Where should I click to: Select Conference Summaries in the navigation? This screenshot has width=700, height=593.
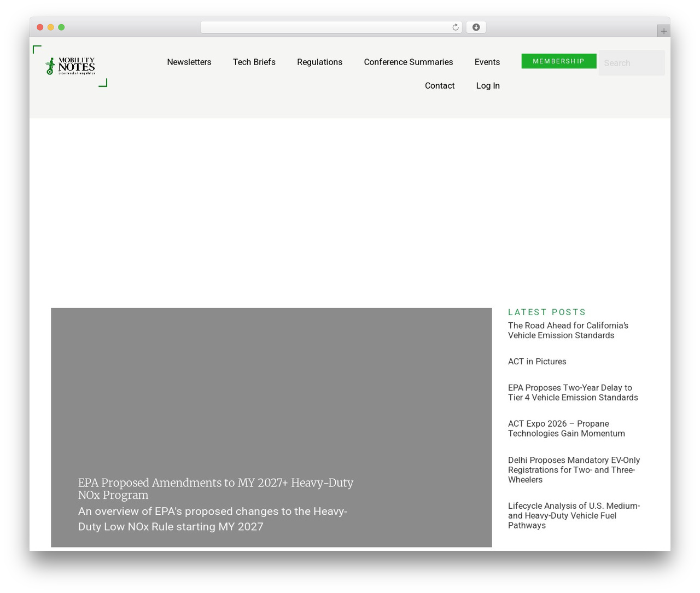point(409,62)
